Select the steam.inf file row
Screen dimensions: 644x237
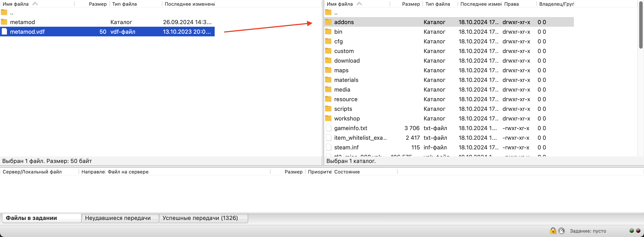[x=346, y=147]
